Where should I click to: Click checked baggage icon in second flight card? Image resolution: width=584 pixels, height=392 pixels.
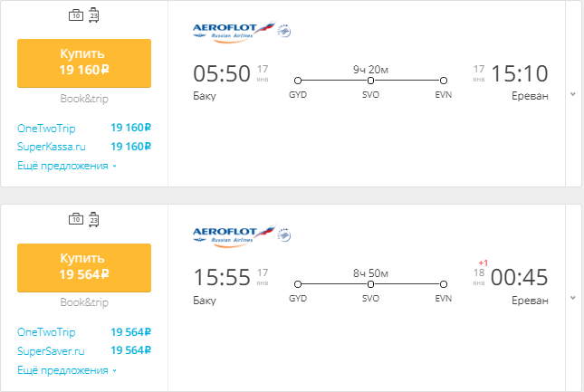tap(94, 219)
